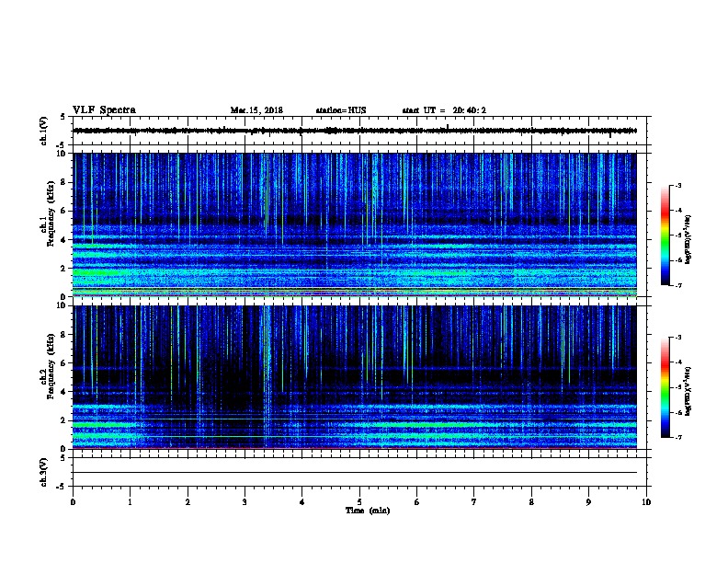Click the "ch.3(V)" waveform axis label
The width and height of the screenshot is (728, 563).
43,472
